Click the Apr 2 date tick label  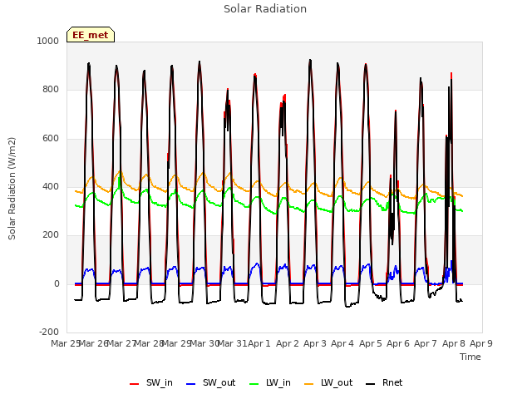[x=288, y=343]
